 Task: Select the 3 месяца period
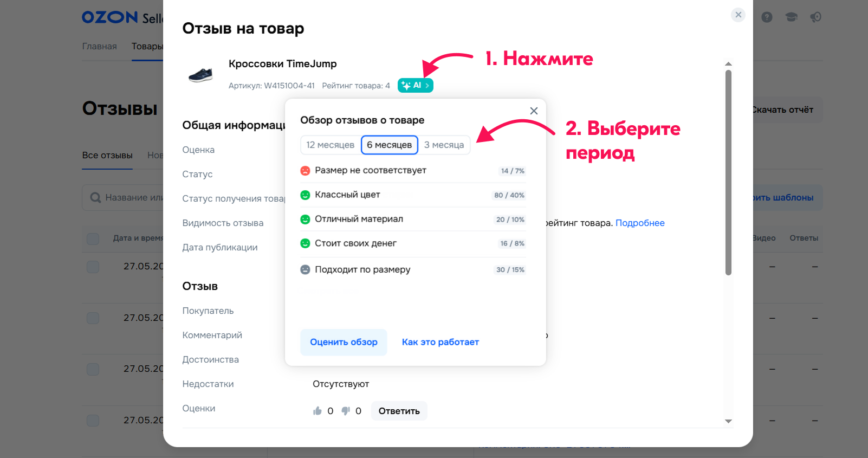(444, 145)
